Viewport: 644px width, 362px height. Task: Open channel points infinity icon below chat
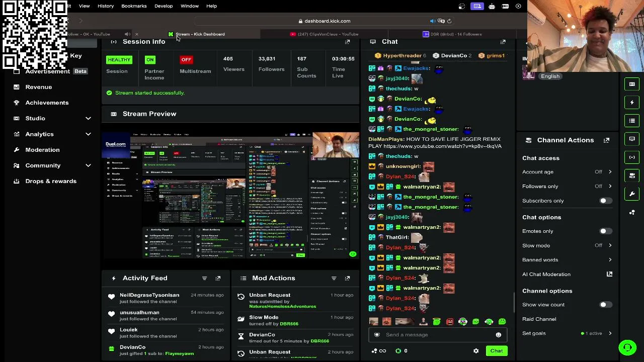point(379,351)
